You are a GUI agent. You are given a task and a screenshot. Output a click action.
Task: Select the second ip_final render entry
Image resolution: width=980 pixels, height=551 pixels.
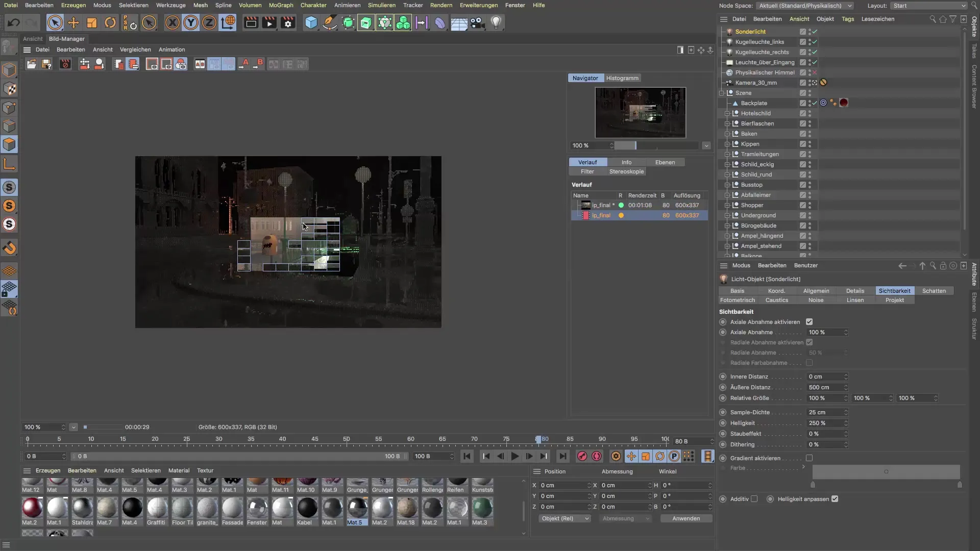[x=639, y=215]
